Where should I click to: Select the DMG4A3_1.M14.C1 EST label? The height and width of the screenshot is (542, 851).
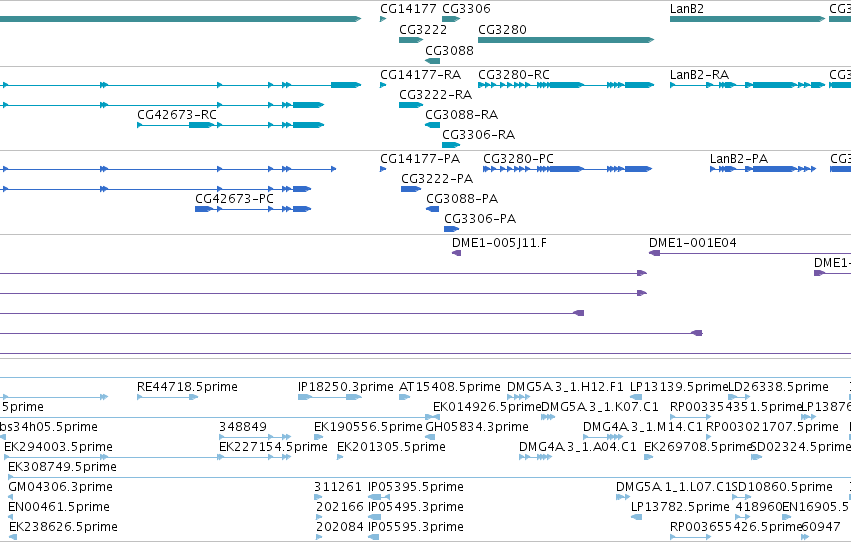643,427
